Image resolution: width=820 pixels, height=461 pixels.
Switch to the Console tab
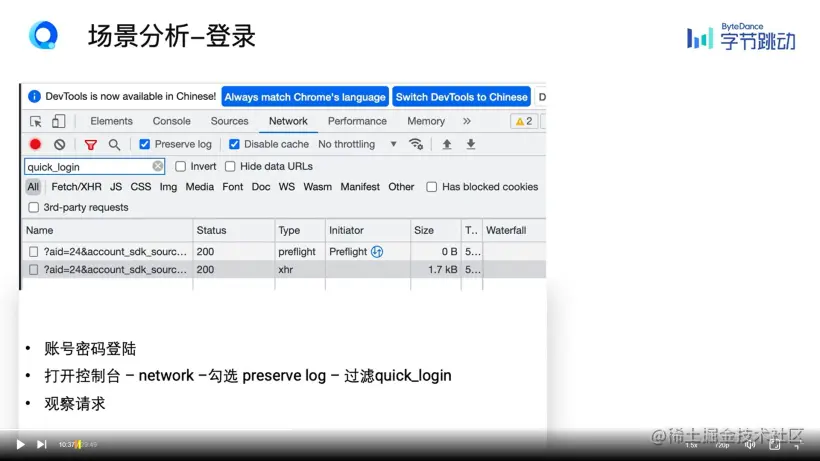[x=172, y=121]
